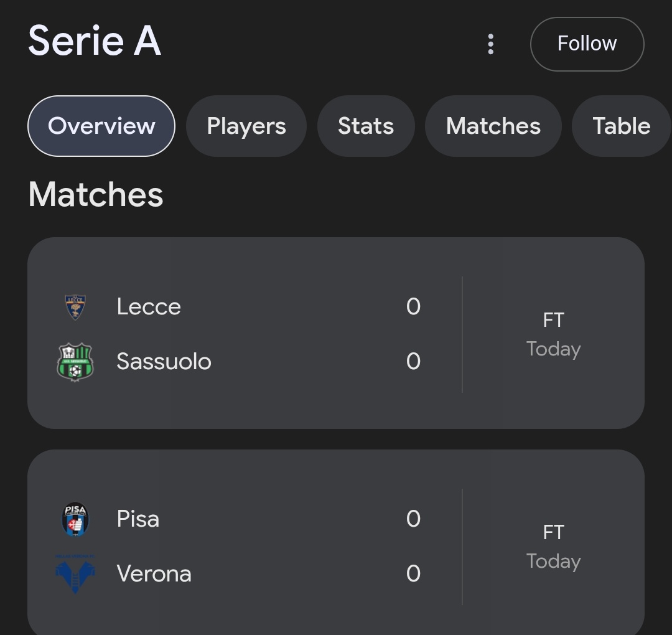This screenshot has width=672, height=635.
Task: Open FT status of Lecce vs Sassuolo
Action: tap(553, 320)
